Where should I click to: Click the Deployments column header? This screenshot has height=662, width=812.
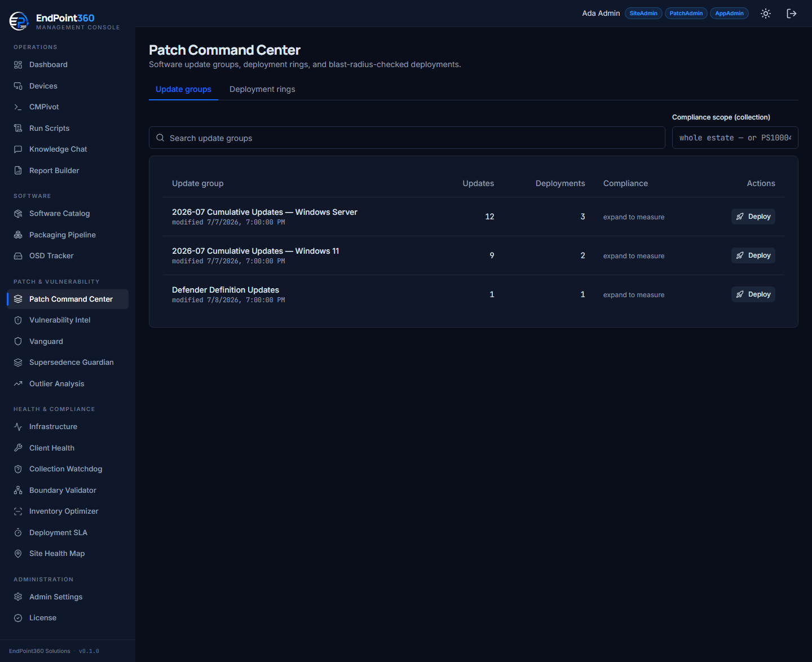(561, 183)
